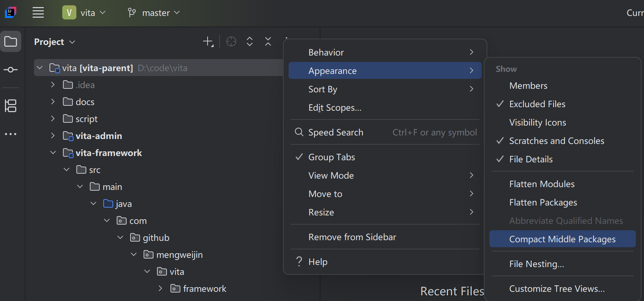Toggle the Excluded Files option
The image size is (644, 301).
(537, 104)
